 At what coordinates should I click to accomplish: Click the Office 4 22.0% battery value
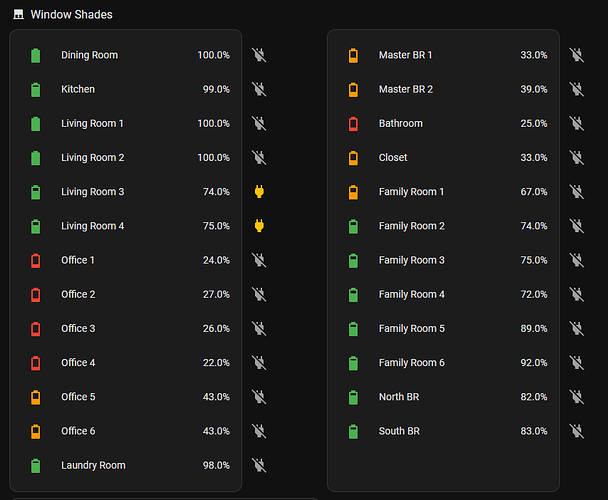point(216,363)
